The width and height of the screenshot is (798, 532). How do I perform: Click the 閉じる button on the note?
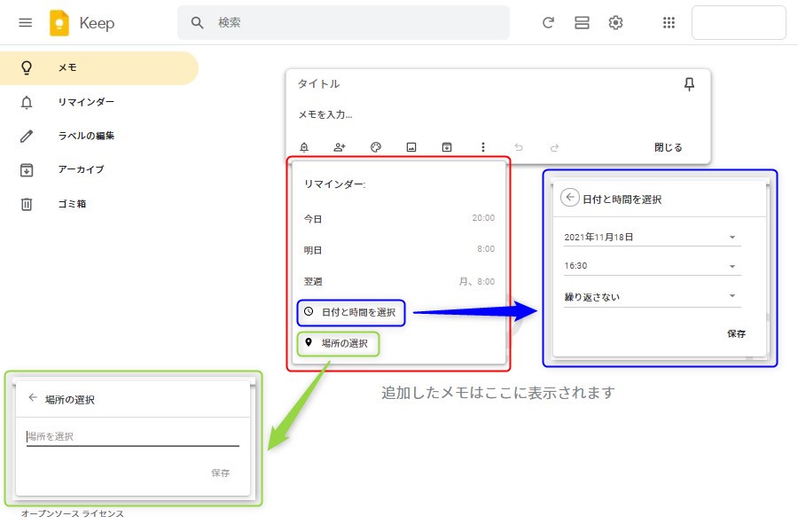669,148
